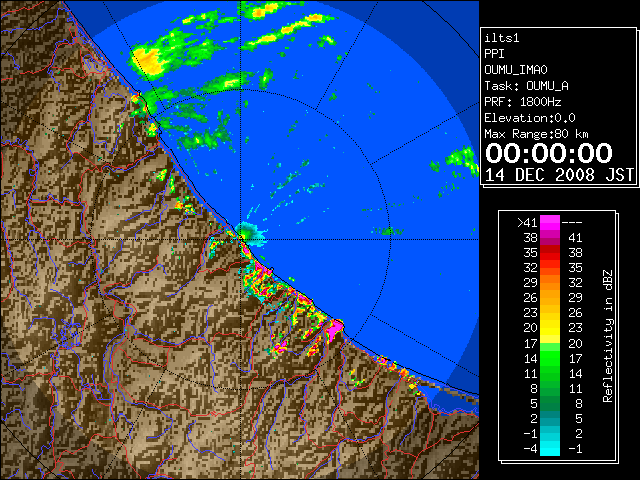The image size is (640, 480).
Task: Pick the red band in the reflectivity color bar
Action: point(550,253)
